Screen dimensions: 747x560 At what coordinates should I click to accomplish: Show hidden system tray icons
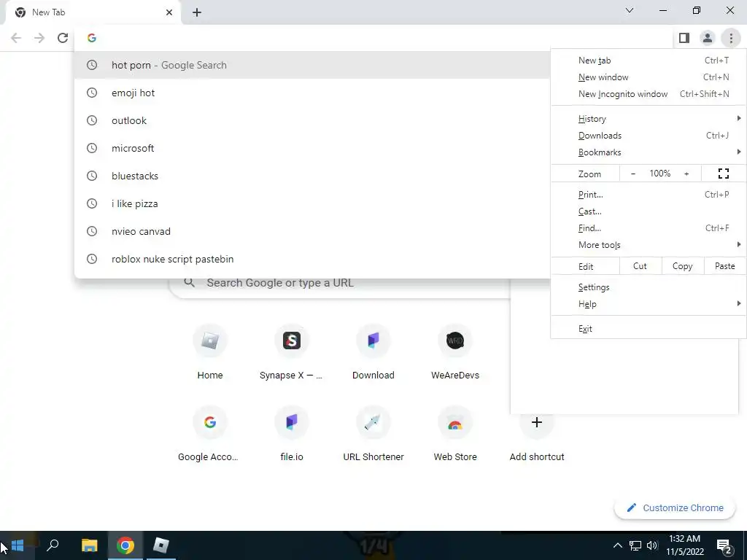click(617, 545)
